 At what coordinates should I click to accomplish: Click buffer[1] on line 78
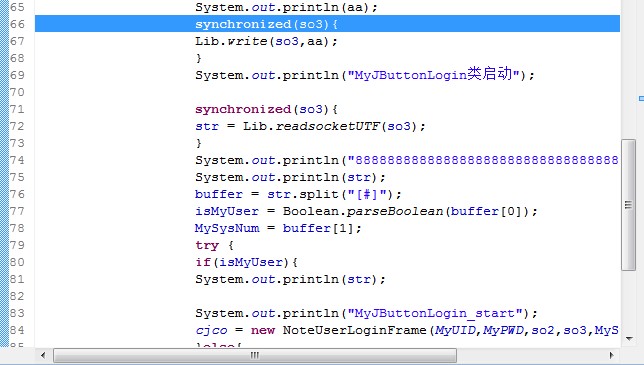[318, 228]
